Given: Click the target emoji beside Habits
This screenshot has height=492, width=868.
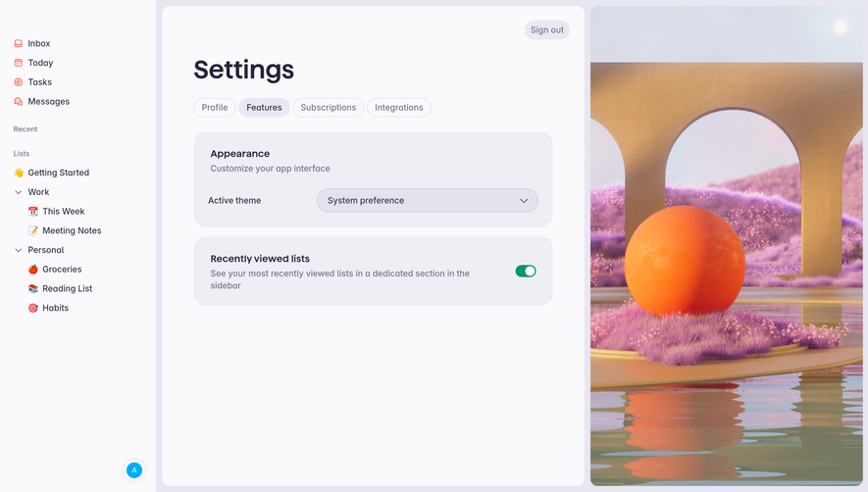Looking at the screenshot, I should [33, 309].
